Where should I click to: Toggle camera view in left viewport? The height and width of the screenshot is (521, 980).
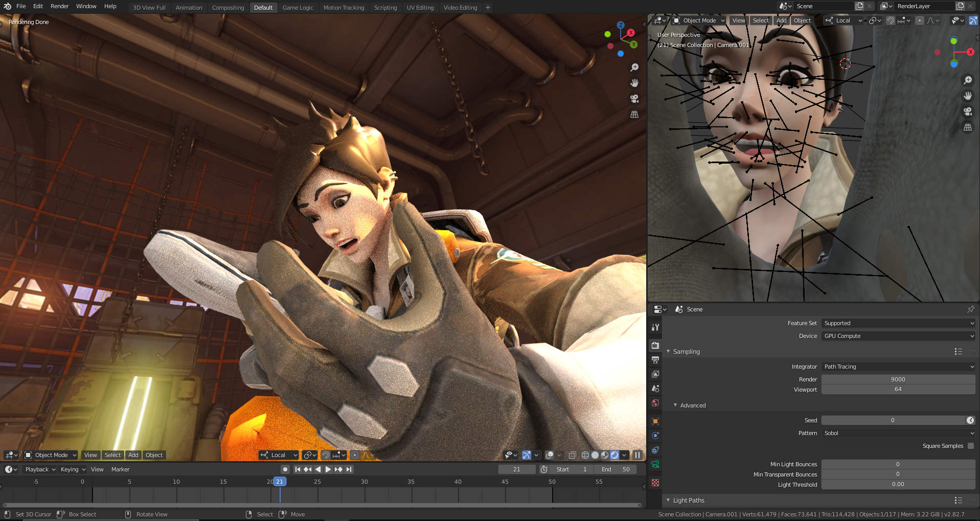tap(634, 99)
